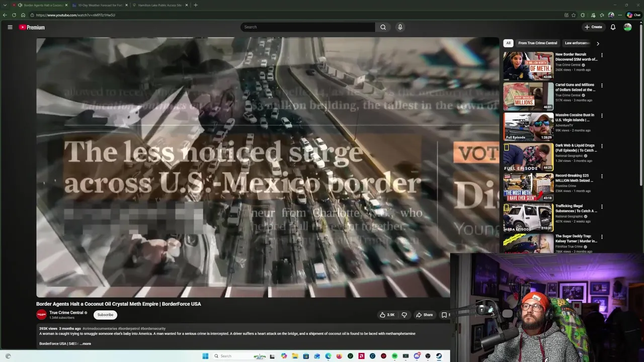The image size is (644, 362).
Task: Click the address bar URL
Action: point(75,15)
